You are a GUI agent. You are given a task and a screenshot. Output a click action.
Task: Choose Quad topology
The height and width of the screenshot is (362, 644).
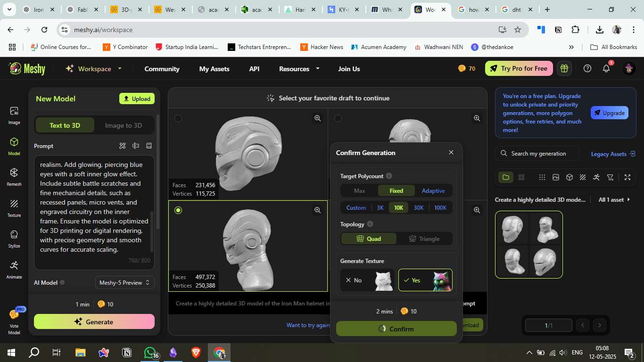(x=369, y=239)
